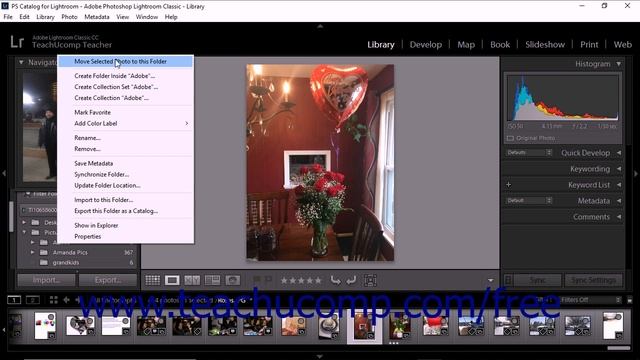Open Add Color Label submenu
The width and height of the screenshot is (640, 360).
(125, 123)
